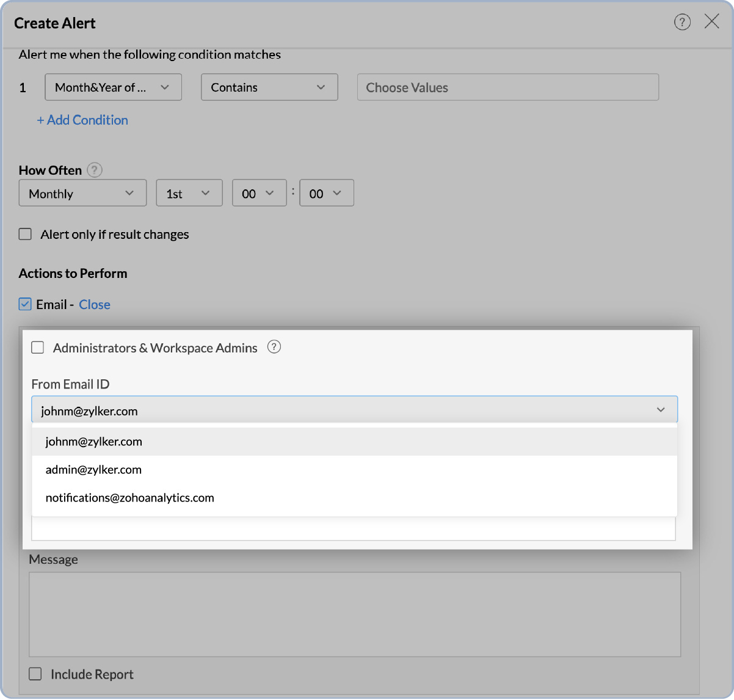Check the Administrators & Workspace Admins checkbox

37,347
